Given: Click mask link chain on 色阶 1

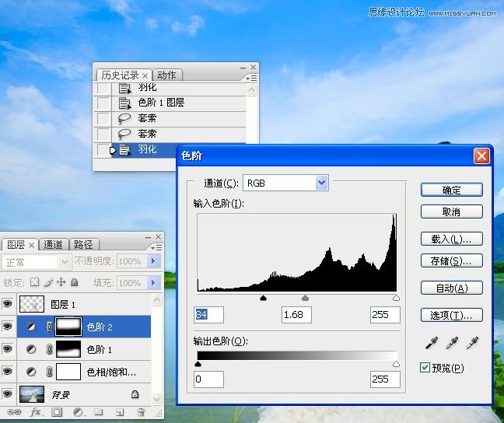Looking at the screenshot, I should [x=49, y=349].
